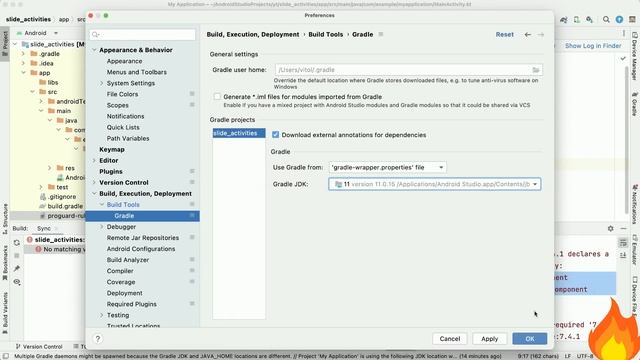Open Build panel settings gear
Image resolution: width=640 pixels, height=360 pixels.
pos(611,229)
